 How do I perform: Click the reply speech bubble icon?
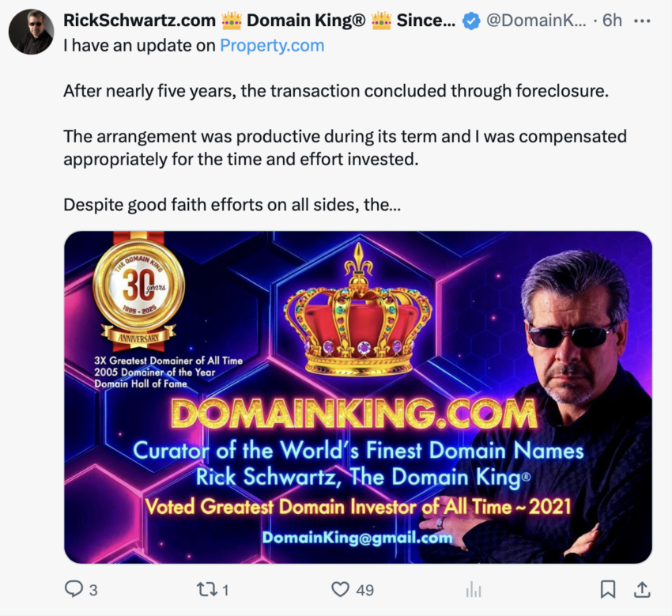(x=73, y=589)
